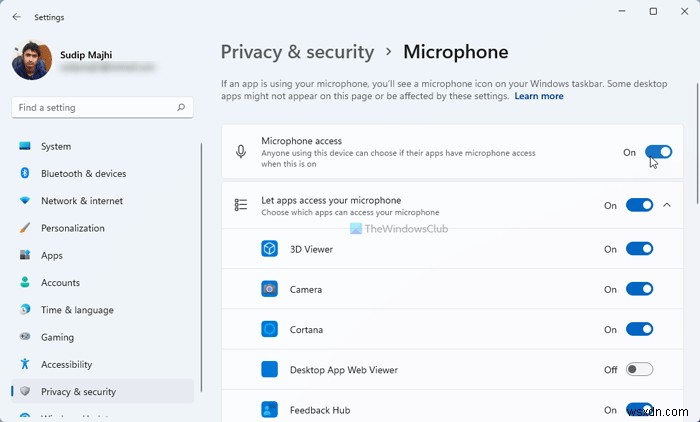Click the Find a setting search box
Viewport: 700px width, 422px height.
click(x=102, y=107)
